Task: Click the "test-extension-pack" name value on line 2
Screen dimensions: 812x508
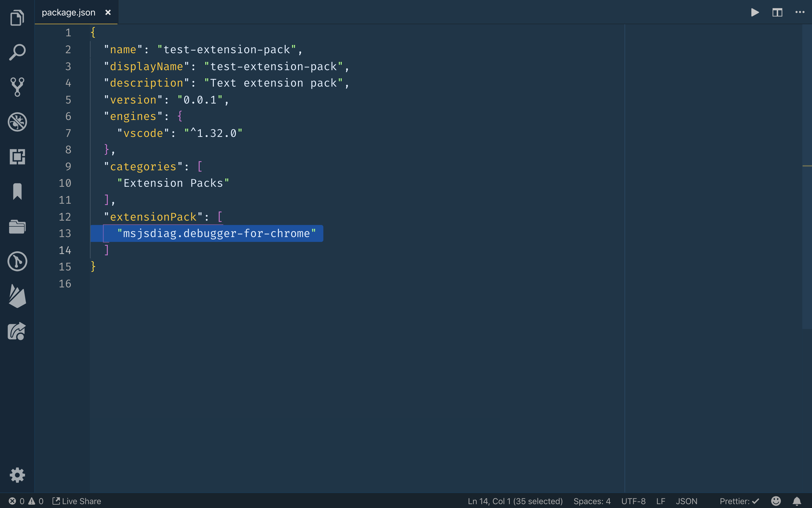Action: pos(227,50)
